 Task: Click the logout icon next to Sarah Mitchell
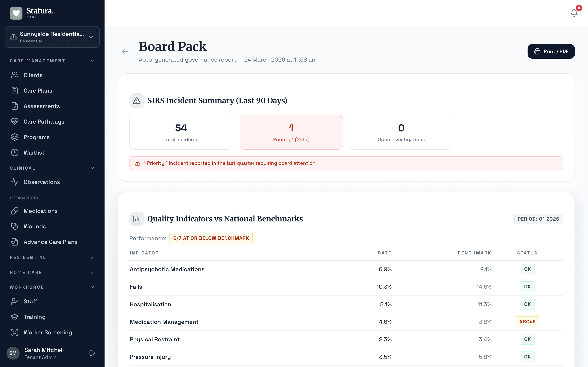point(92,353)
